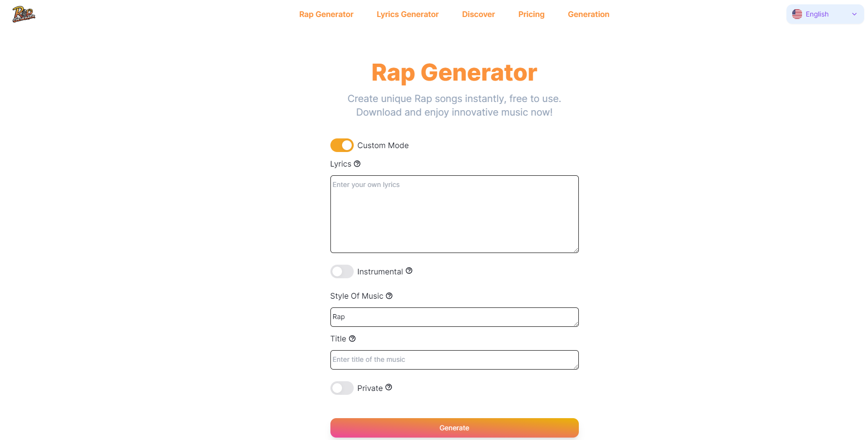Viewport: 868px width, 440px height.
Task: Click the Rap Generator logo
Action: click(x=23, y=14)
